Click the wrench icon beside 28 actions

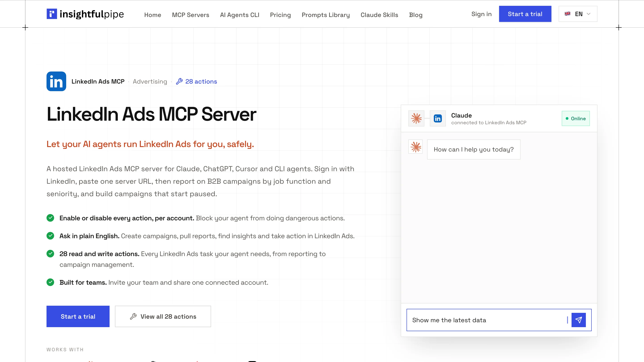pyautogui.click(x=179, y=81)
